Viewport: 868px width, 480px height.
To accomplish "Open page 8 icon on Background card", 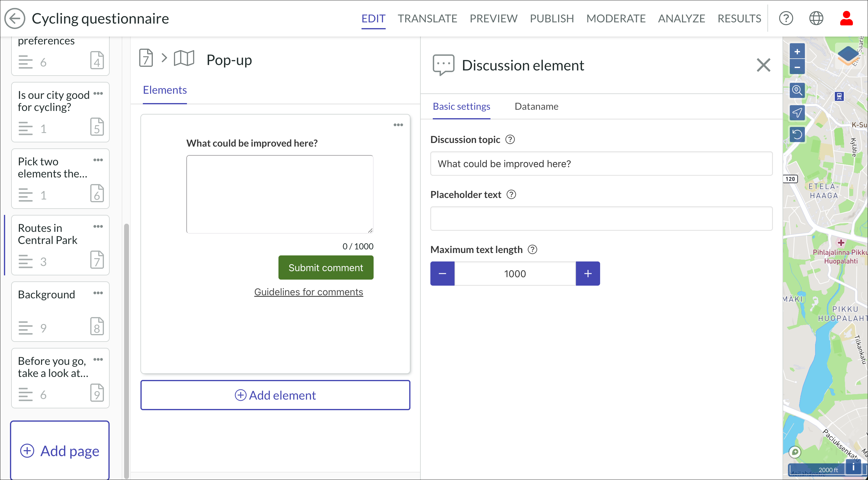I will [x=97, y=326].
